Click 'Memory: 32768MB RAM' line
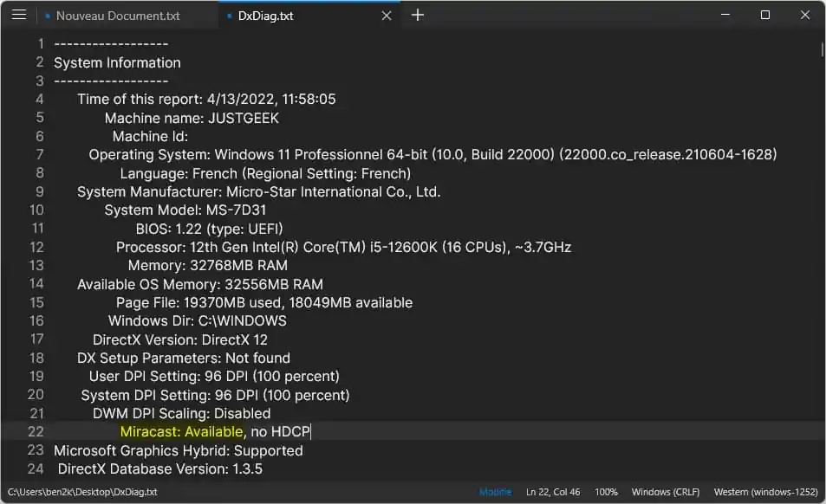 (x=207, y=266)
